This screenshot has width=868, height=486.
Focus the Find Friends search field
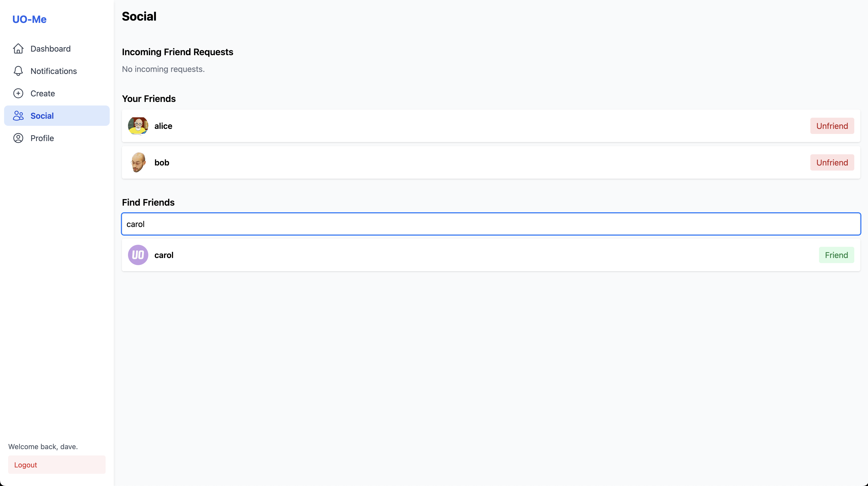[491, 224]
